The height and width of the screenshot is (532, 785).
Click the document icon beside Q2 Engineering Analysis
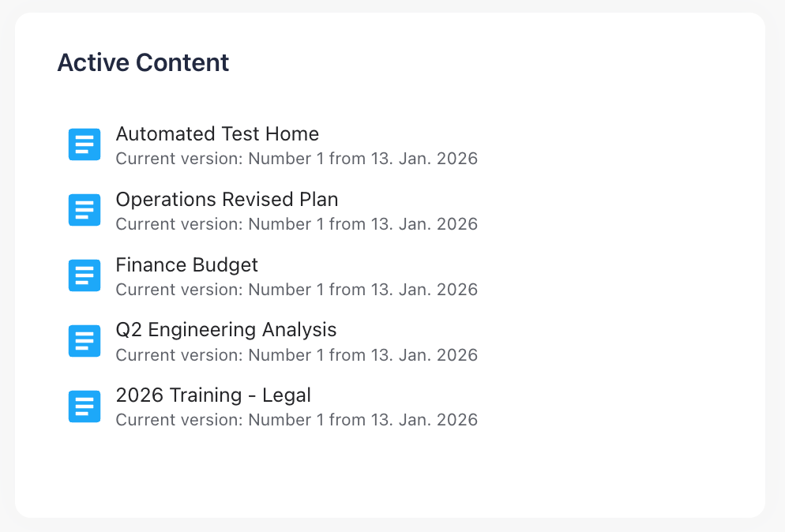pos(85,341)
